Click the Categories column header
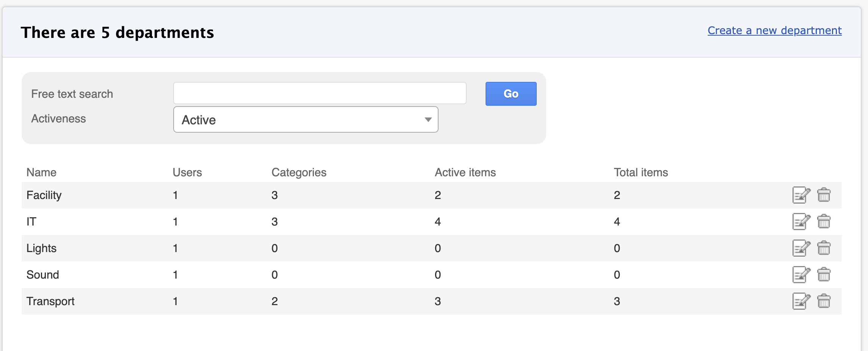868x351 pixels. tap(299, 172)
